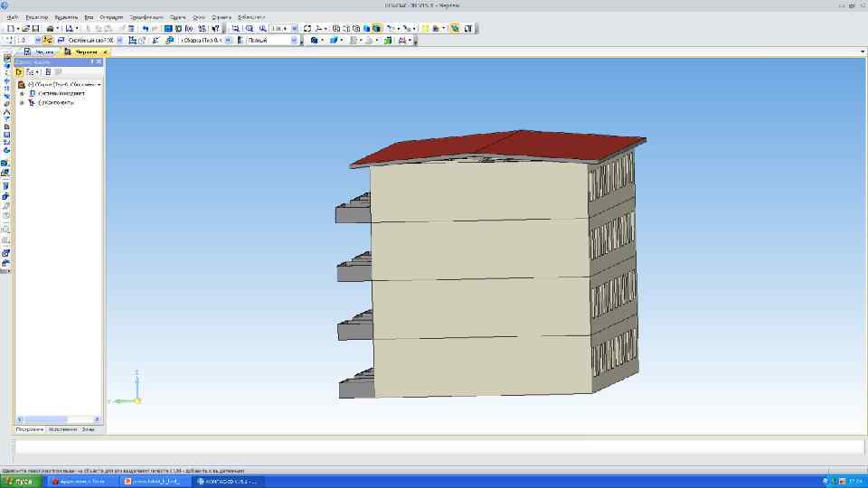868x488 pixels.
Task: Click the tree display mode yellow icon
Action: pyautogui.click(x=19, y=72)
